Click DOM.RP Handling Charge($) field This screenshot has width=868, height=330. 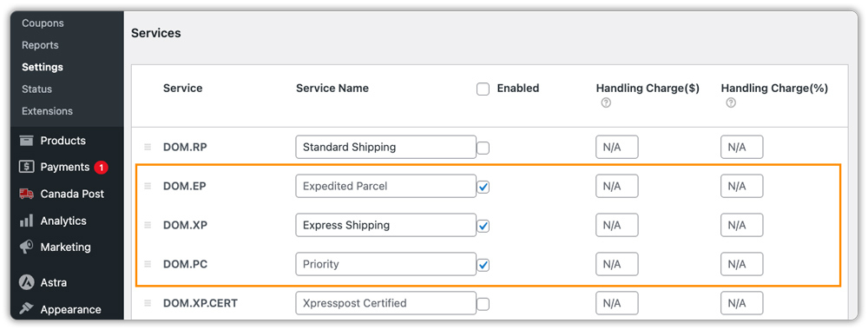tap(616, 148)
